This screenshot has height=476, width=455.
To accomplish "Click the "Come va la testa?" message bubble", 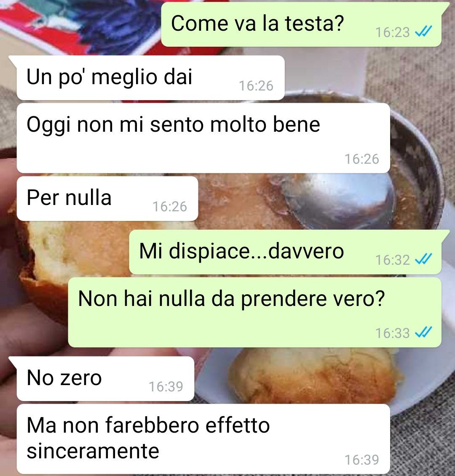I will click(301, 24).
